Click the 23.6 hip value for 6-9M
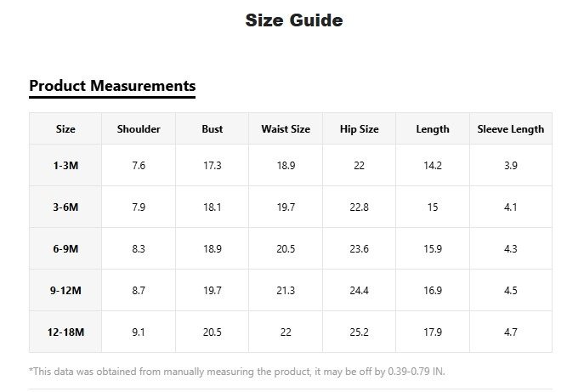 point(359,249)
